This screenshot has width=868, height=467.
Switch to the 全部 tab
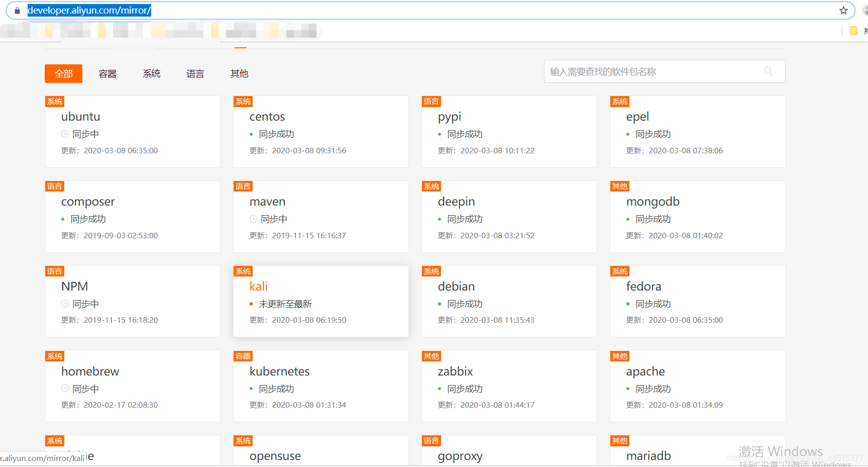[x=63, y=73]
